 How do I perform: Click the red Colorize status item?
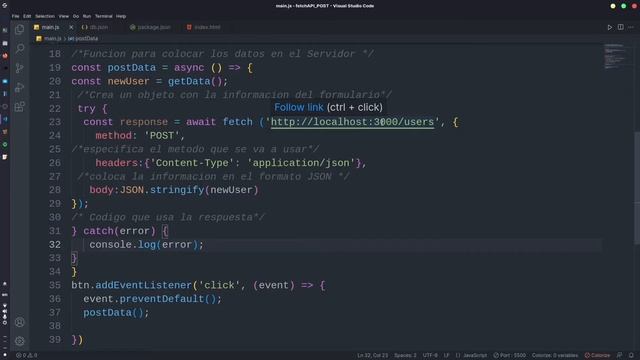(597, 356)
